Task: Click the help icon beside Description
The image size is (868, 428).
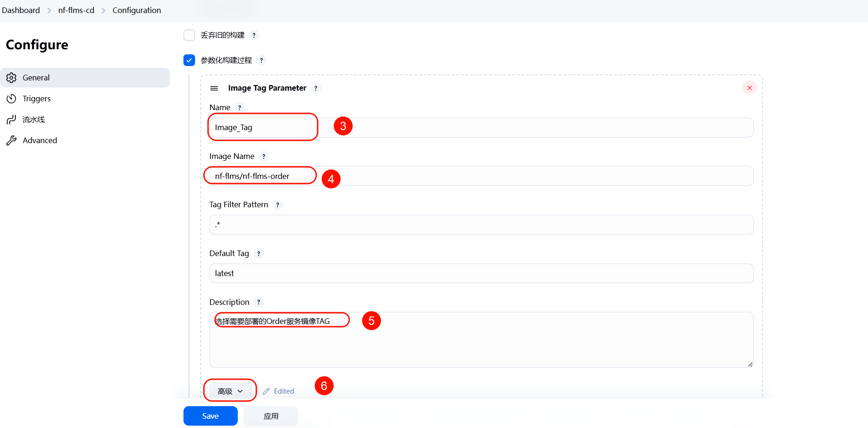Action: 259,303
